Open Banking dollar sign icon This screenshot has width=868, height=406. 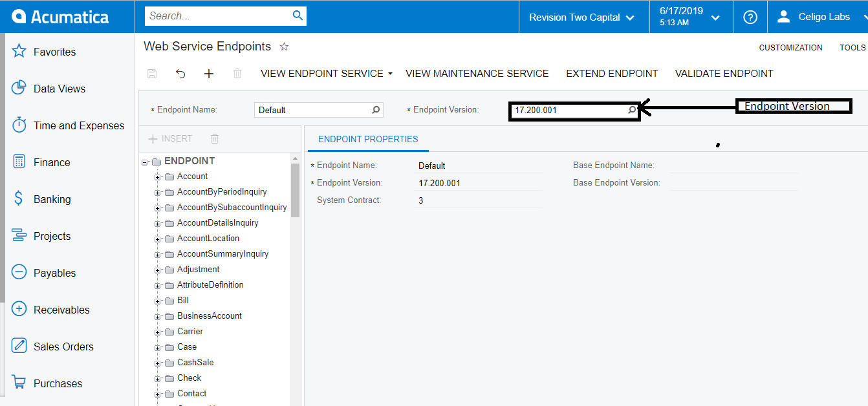pos(19,198)
